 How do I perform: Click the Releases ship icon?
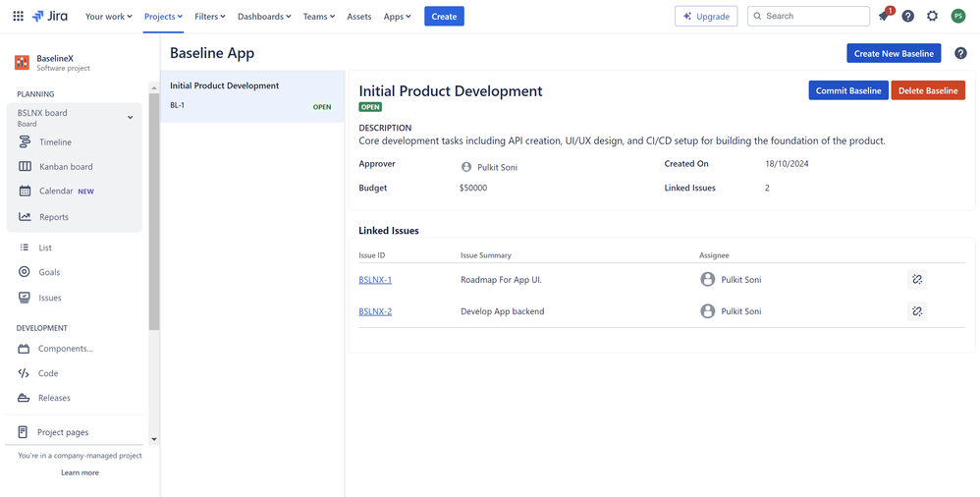24,398
